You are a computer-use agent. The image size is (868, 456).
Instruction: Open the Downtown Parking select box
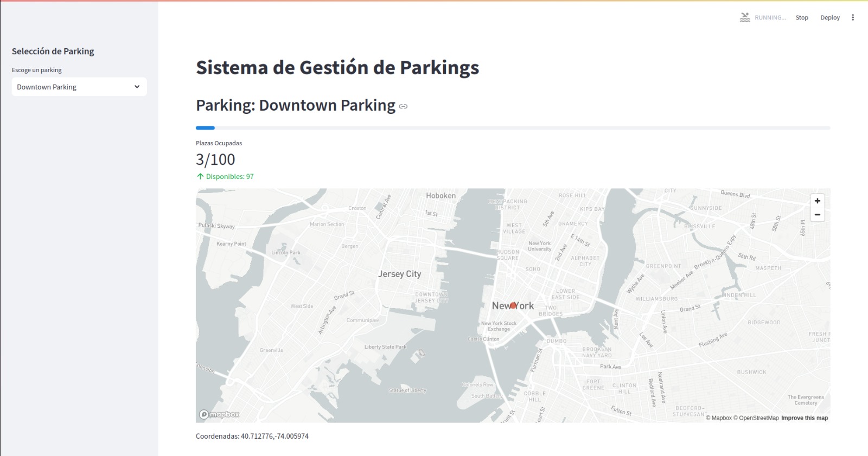pos(79,87)
